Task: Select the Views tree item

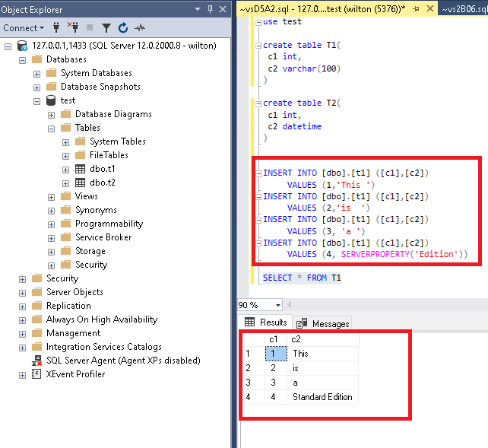Action: (x=86, y=196)
